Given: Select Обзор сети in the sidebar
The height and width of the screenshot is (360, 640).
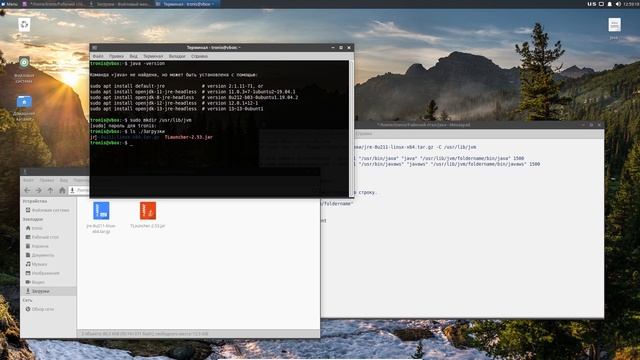Looking at the screenshot, I should (48, 309).
